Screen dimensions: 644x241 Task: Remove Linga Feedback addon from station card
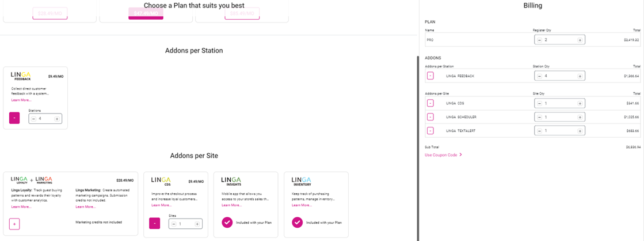coord(15,118)
